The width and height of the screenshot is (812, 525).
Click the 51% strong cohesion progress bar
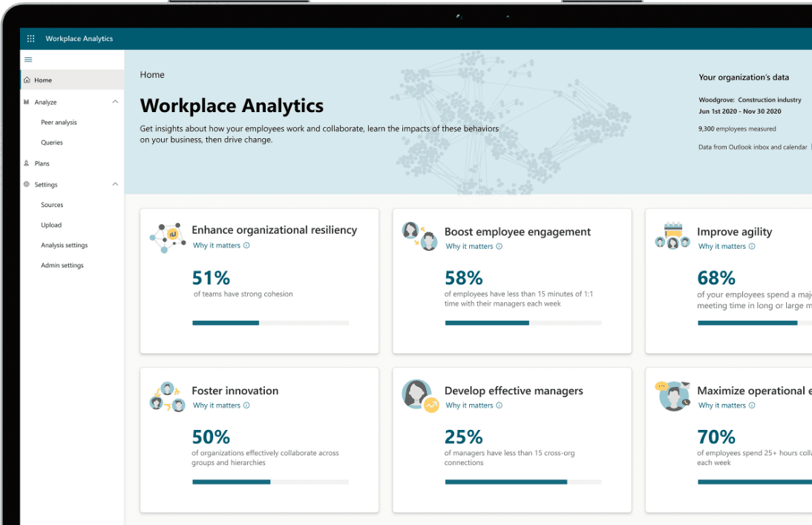(x=270, y=323)
